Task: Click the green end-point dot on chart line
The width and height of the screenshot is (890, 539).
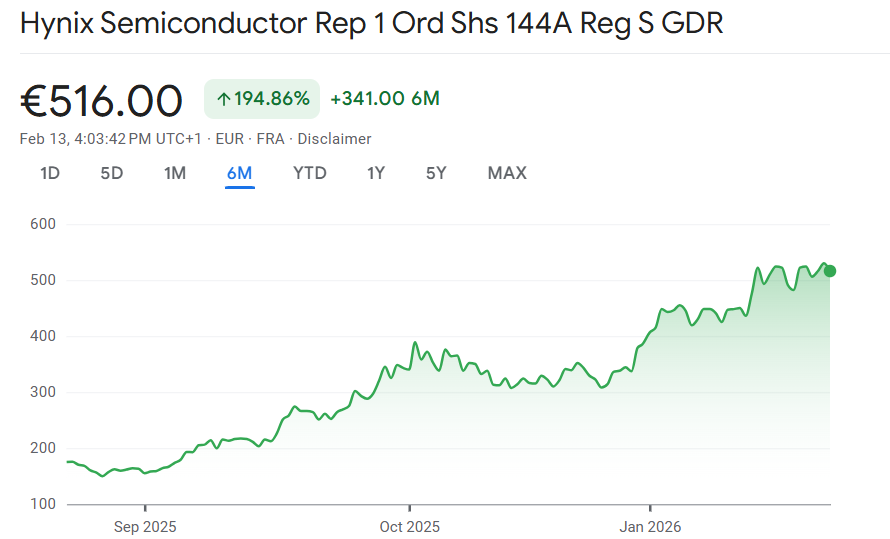Action: 830,271
